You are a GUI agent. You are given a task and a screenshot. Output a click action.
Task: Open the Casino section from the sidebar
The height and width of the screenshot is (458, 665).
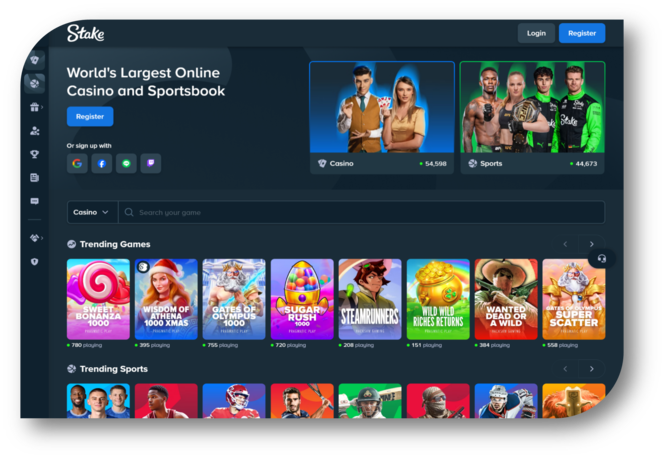point(35,60)
